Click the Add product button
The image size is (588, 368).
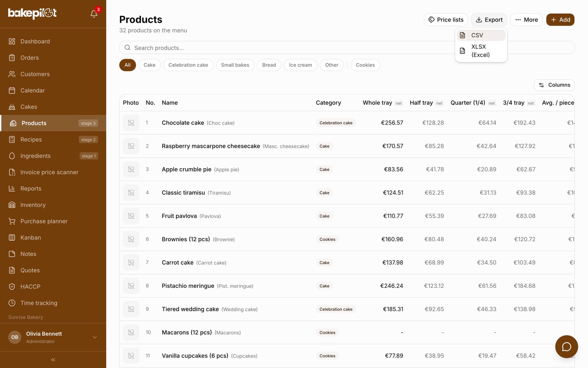tap(560, 20)
